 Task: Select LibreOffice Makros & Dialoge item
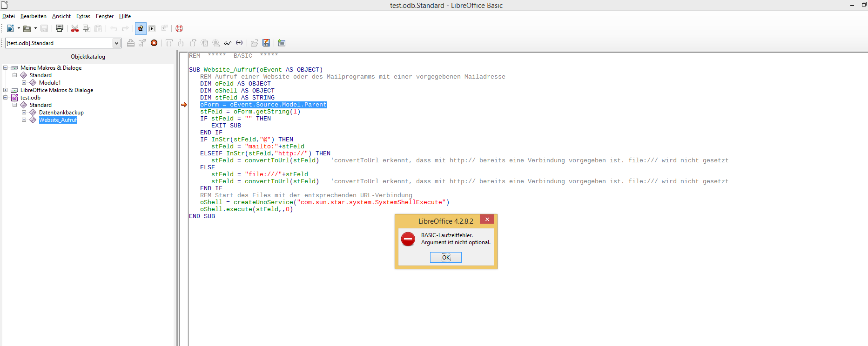(57, 90)
